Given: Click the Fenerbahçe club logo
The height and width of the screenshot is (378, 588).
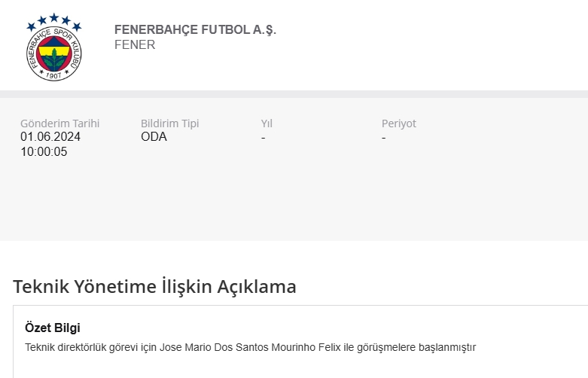Looking at the screenshot, I should point(54,47).
